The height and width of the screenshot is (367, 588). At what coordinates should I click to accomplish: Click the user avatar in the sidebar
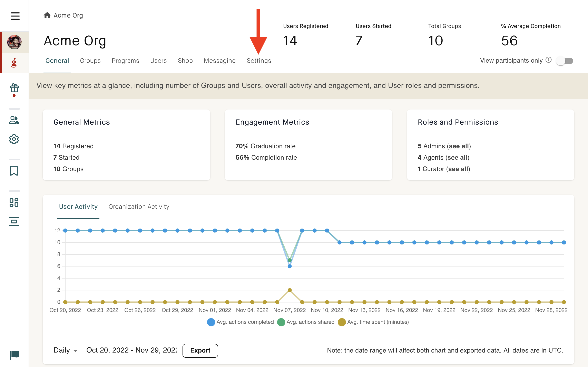(14, 42)
